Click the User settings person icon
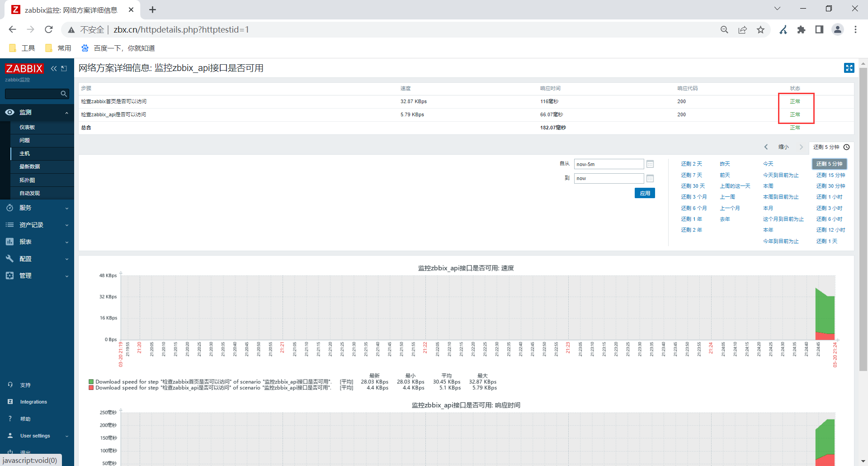The height and width of the screenshot is (466, 868). point(10,436)
